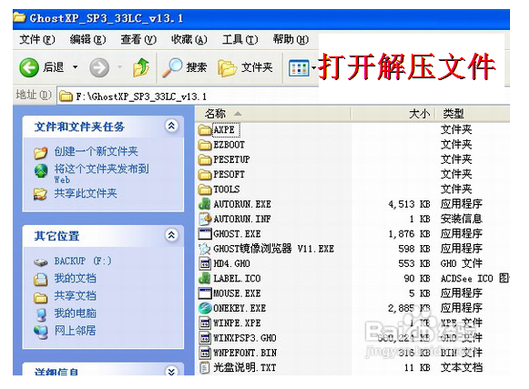Open the 文件(F) menu
Image resolution: width=529 pixels, height=389 pixels.
coord(37,39)
